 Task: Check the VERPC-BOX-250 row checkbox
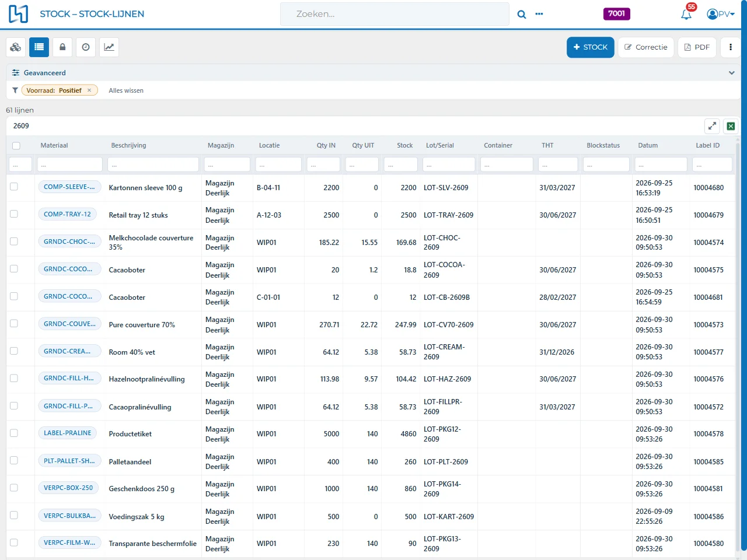[x=14, y=488]
